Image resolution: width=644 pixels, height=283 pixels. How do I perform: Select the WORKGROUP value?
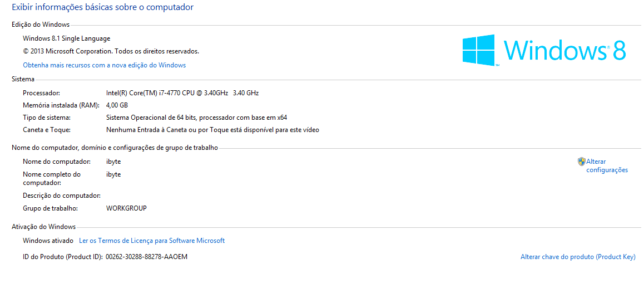pyautogui.click(x=126, y=208)
